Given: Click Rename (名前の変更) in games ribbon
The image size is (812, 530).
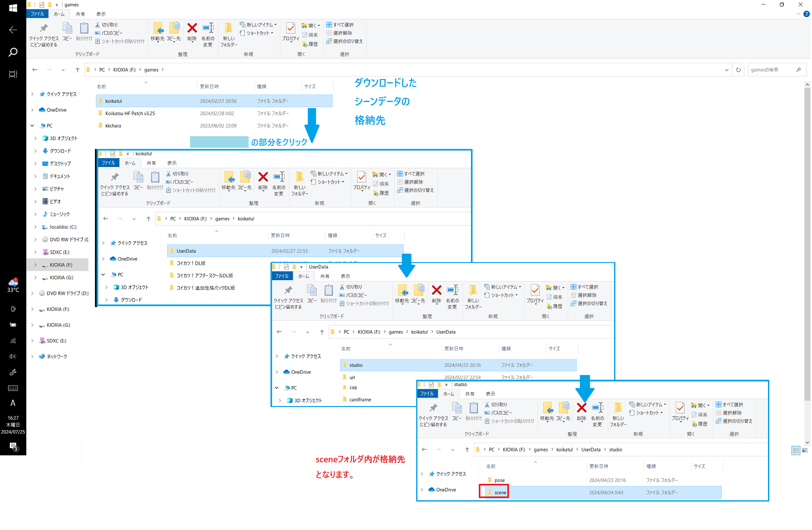Looking at the screenshot, I should pyautogui.click(x=208, y=35).
